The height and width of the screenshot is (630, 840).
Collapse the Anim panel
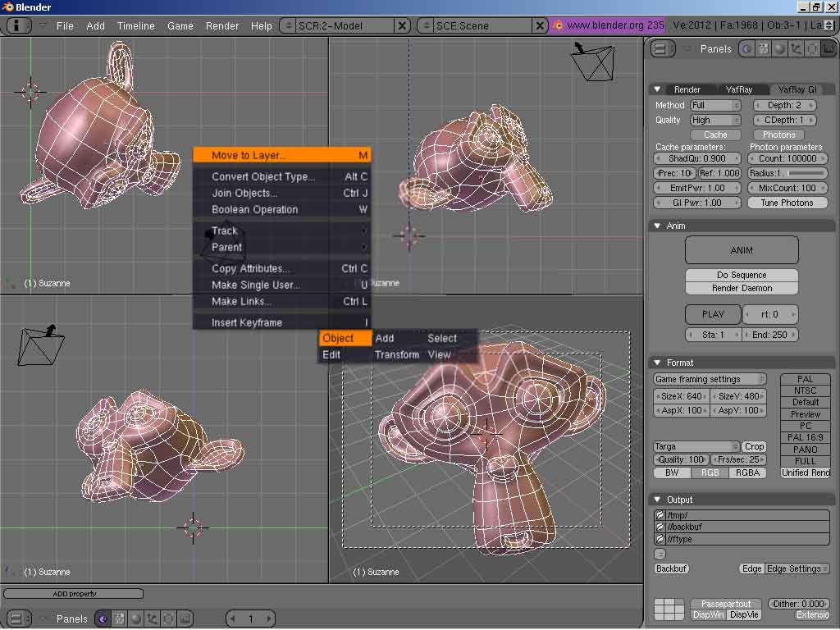pos(657,226)
